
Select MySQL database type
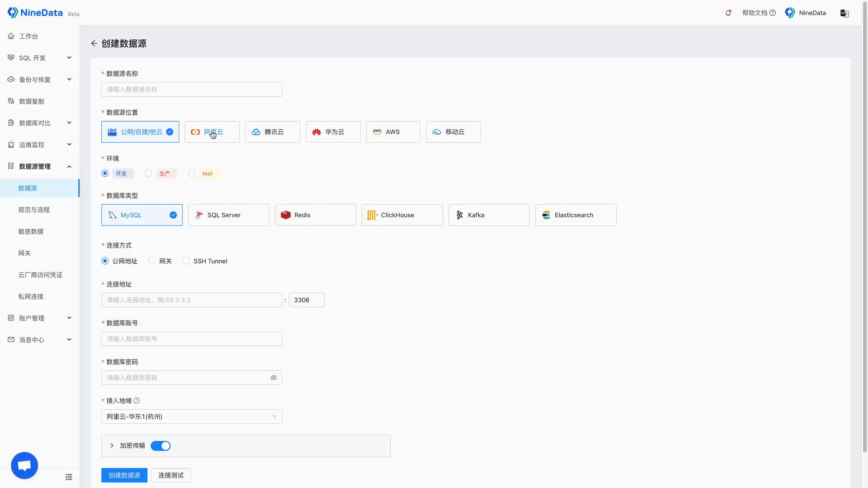(142, 215)
